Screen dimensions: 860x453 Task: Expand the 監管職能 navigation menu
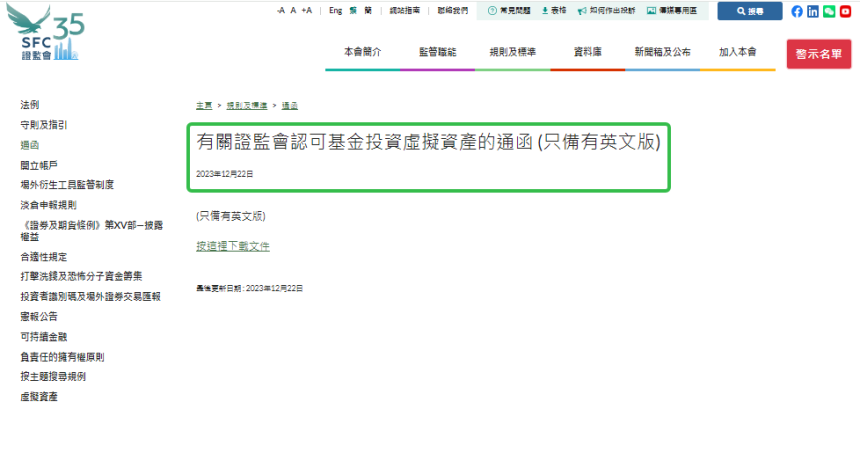pyautogui.click(x=438, y=52)
